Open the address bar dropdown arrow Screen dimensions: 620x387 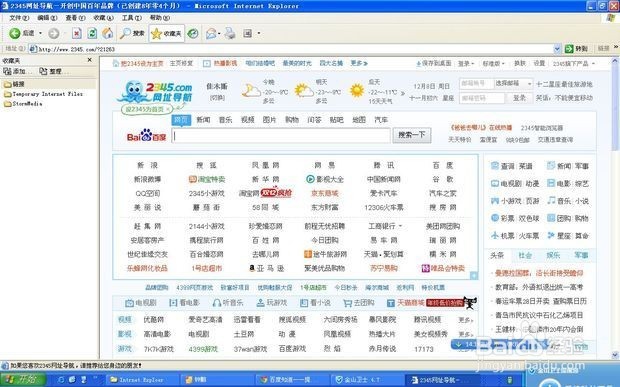[557, 49]
